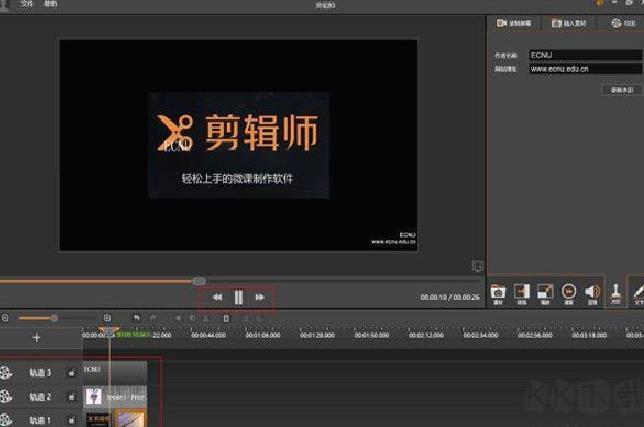Open the camera material tool

(498, 294)
